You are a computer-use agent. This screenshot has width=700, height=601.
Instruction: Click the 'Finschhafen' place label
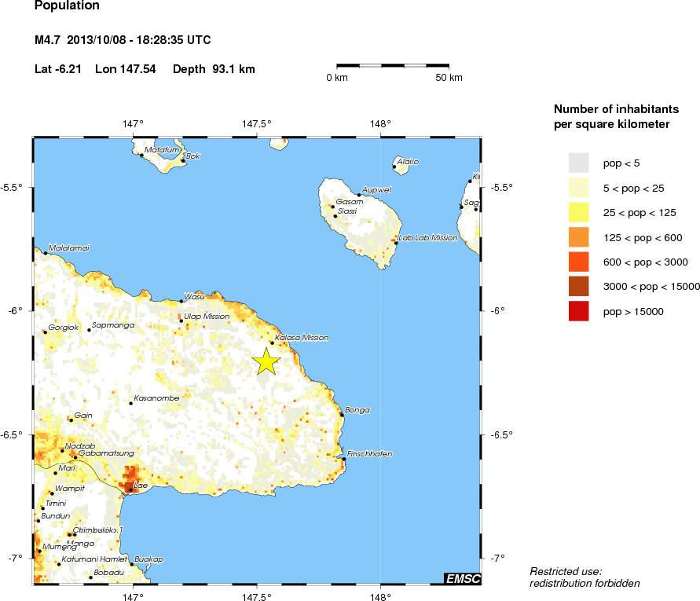[370, 453]
